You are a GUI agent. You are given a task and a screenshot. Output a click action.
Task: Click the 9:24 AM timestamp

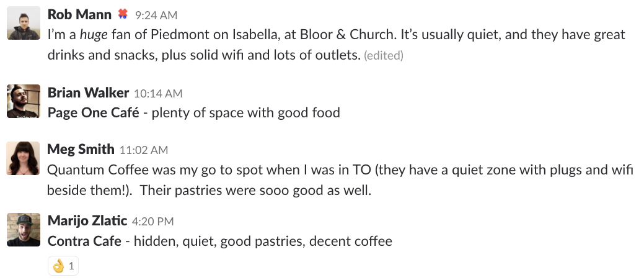point(155,15)
